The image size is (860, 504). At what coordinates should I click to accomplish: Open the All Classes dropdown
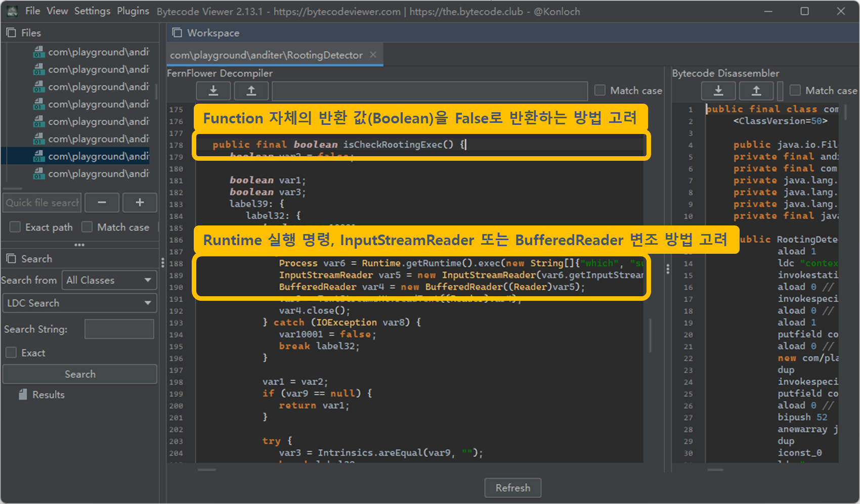(109, 280)
